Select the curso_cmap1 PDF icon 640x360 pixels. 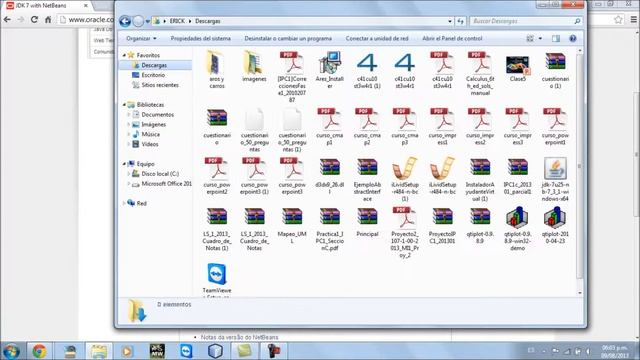click(x=329, y=119)
